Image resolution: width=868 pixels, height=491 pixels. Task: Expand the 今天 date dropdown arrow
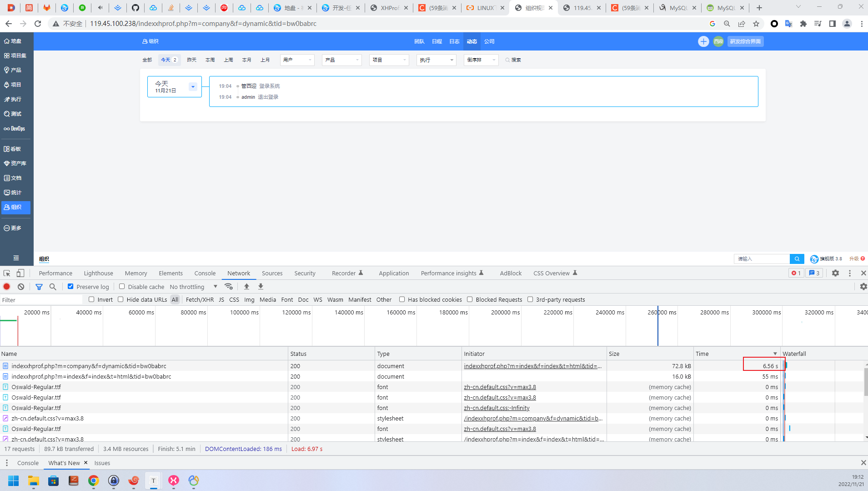[x=193, y=86]
